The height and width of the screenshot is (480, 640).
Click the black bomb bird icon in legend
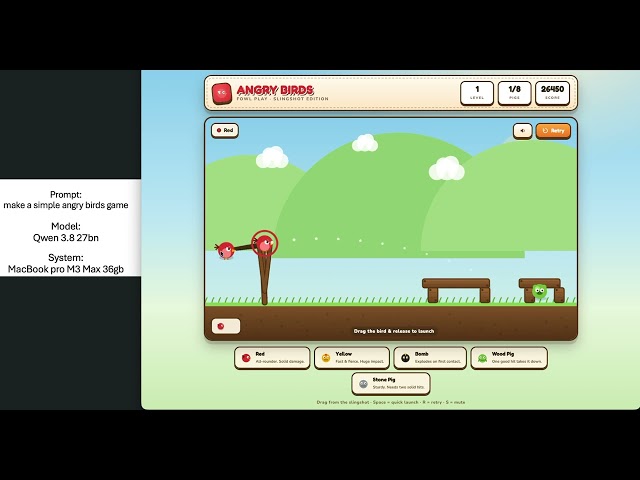click(x=405, y=358)
